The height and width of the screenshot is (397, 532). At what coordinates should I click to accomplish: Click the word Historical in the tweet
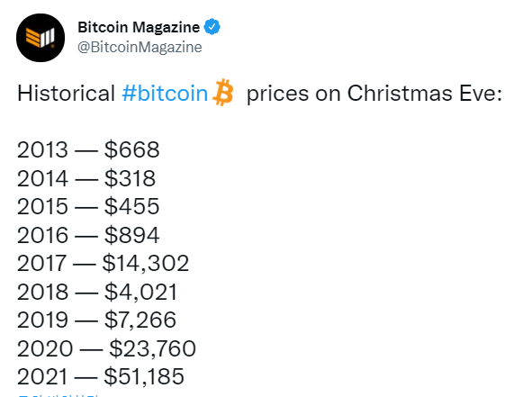[x=66, y=94]
